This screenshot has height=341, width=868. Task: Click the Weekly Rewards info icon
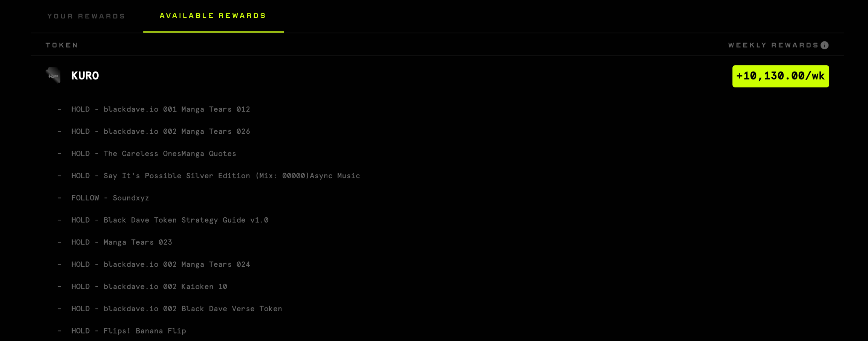click(825, 45)
